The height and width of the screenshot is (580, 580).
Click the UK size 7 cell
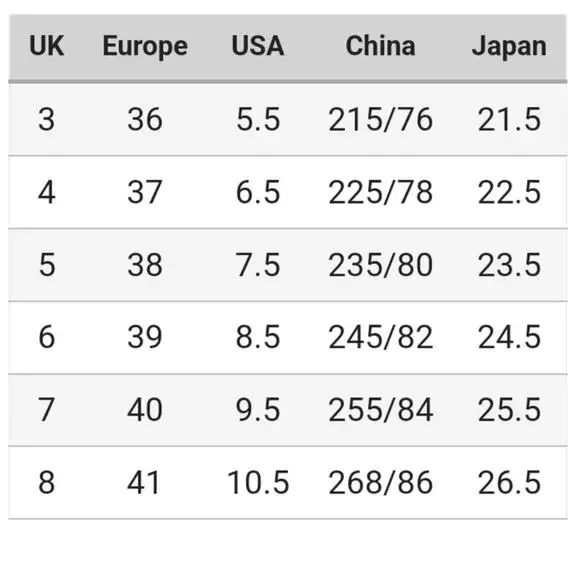point(47,409)
